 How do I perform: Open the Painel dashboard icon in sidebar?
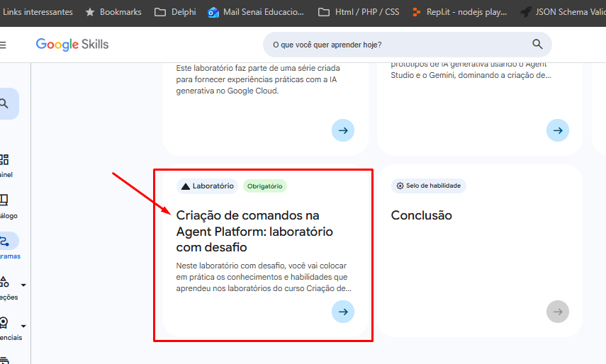pos(4,159)
